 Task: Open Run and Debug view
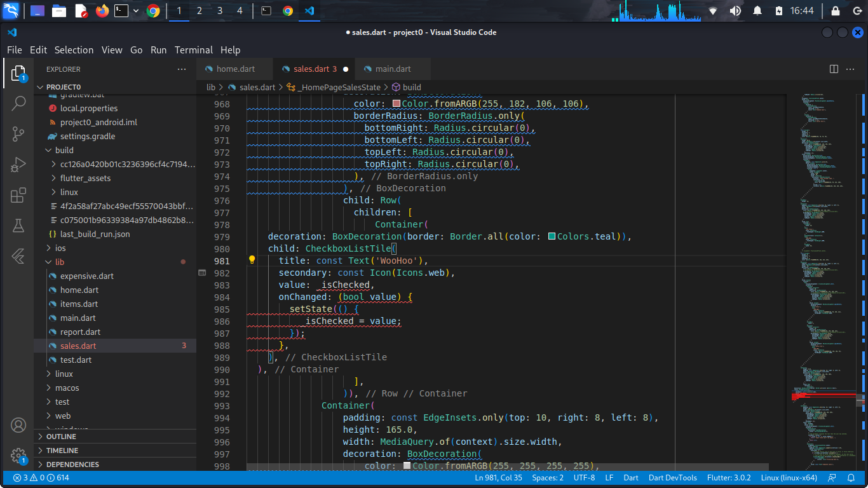coord(18,165)
